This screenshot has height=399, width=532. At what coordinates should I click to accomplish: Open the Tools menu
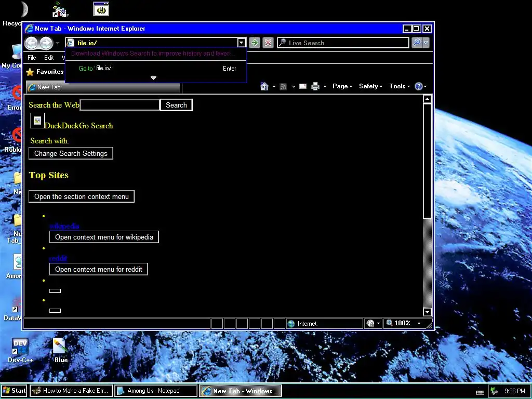400,86
